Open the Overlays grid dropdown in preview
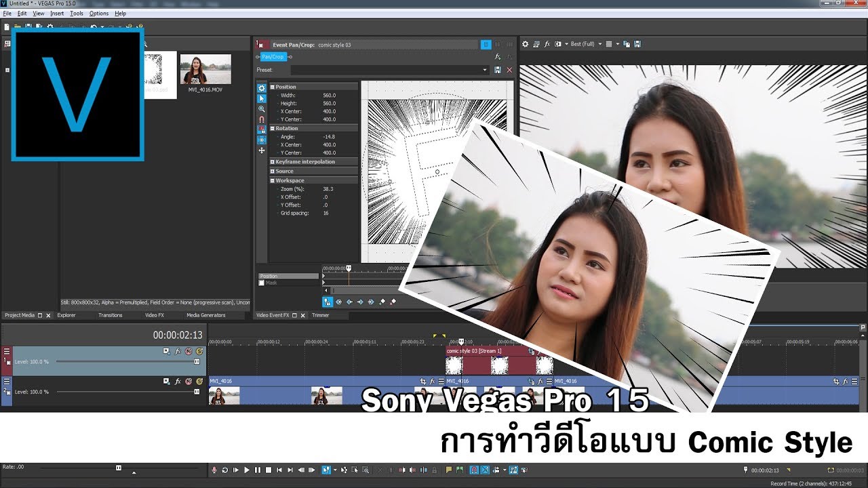 click(611, 44)
